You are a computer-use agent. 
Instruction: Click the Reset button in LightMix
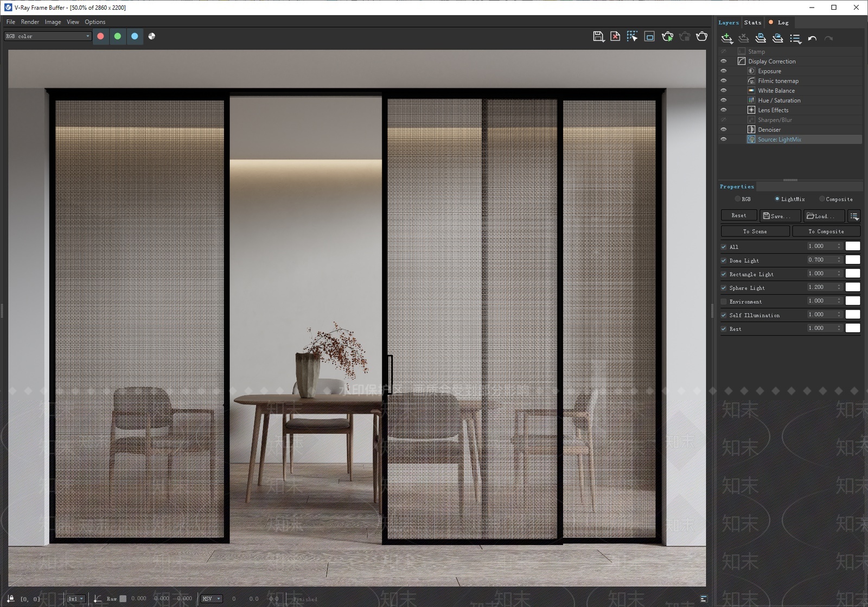coord(739,216)
